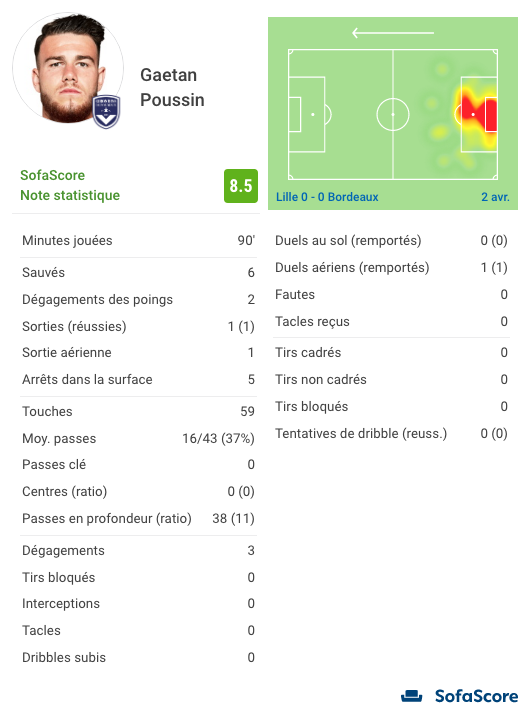Click the SofaScore wordmark at bottom
Screen dimensions: 527x709
[x=476, y=696]
